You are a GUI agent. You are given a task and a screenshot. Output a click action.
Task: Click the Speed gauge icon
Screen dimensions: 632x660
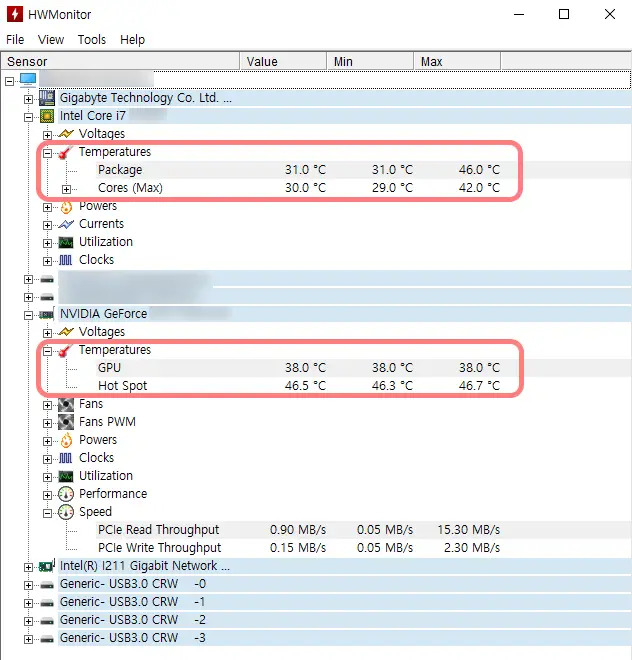tap(66, 512)
